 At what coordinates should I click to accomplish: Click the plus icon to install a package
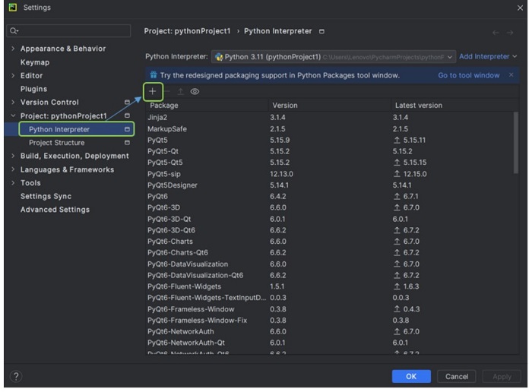pyautogui.click(x=152, y=91)
